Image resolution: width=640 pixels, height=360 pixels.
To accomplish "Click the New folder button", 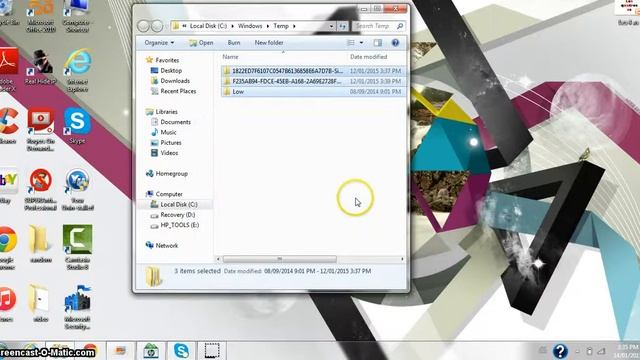I will point(269,42).
